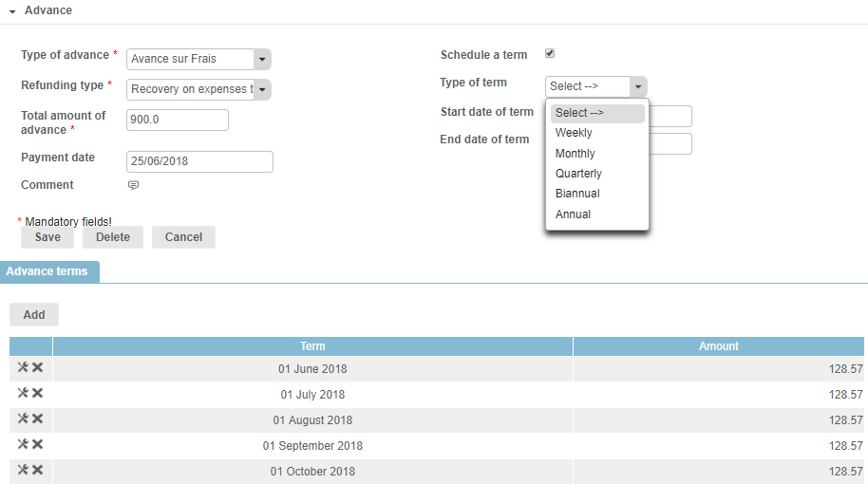Collapse the Advance section
This screenshot has height=484, width=868.
pyautogui.click(x=13, y=11)
